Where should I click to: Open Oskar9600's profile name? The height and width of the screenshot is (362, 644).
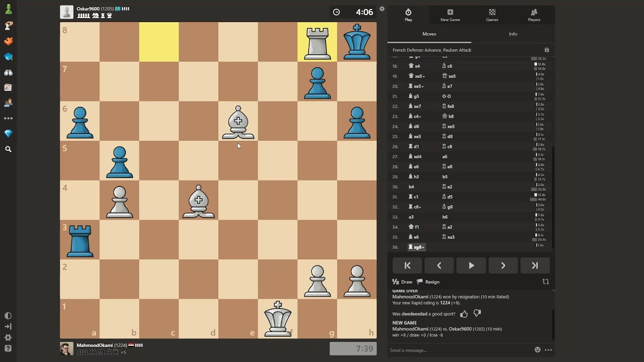(x=88, y=9)
